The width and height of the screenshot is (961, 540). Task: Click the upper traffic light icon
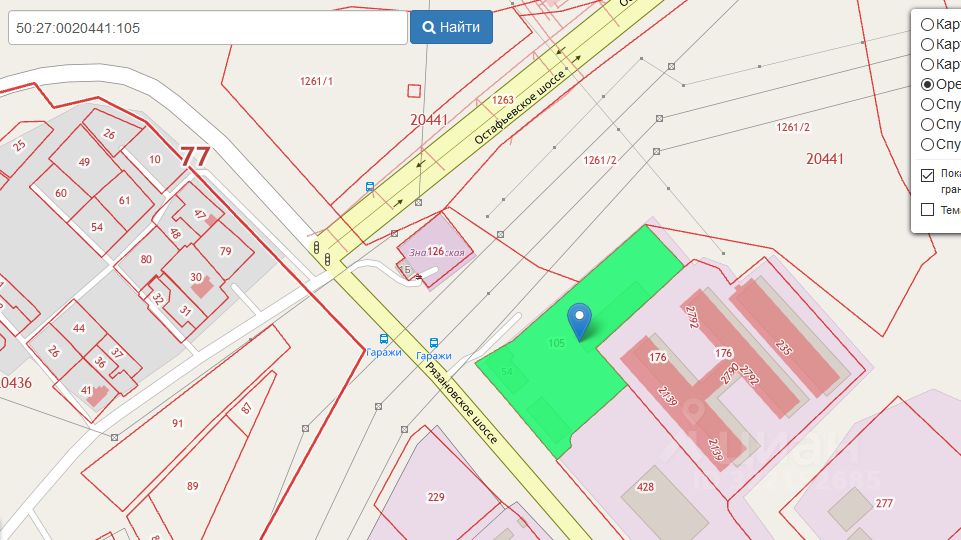pyautogui.click(x=317, y=248)
